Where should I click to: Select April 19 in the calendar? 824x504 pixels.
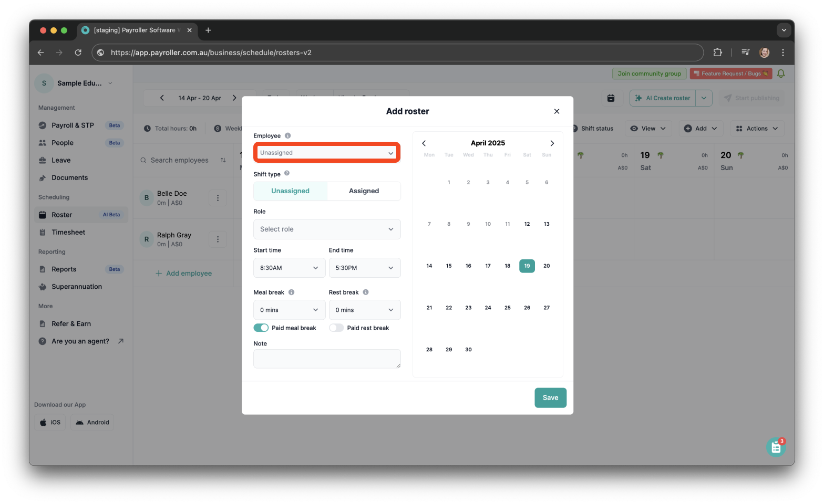pos(527,266)
